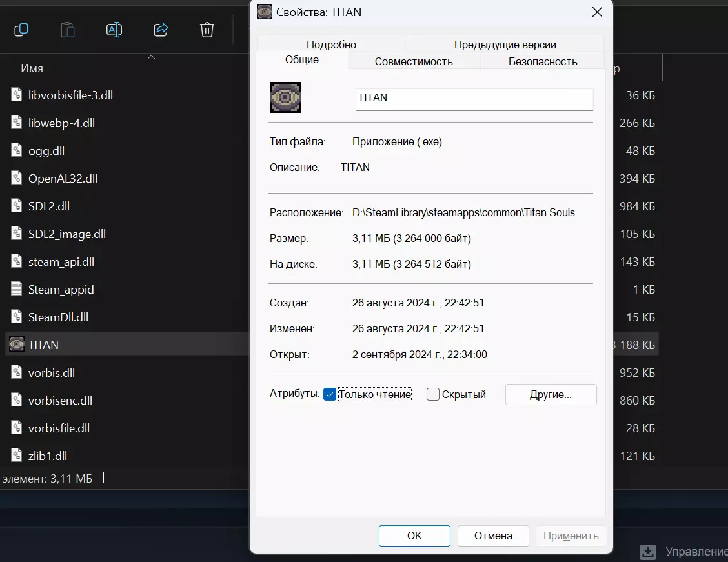The image size is (728, 562).
Task: Select the vorbis.dll file name
Action: point(51,373)
